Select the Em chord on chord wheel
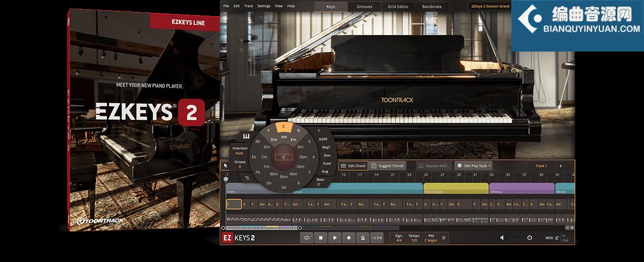 click(294, 140)
